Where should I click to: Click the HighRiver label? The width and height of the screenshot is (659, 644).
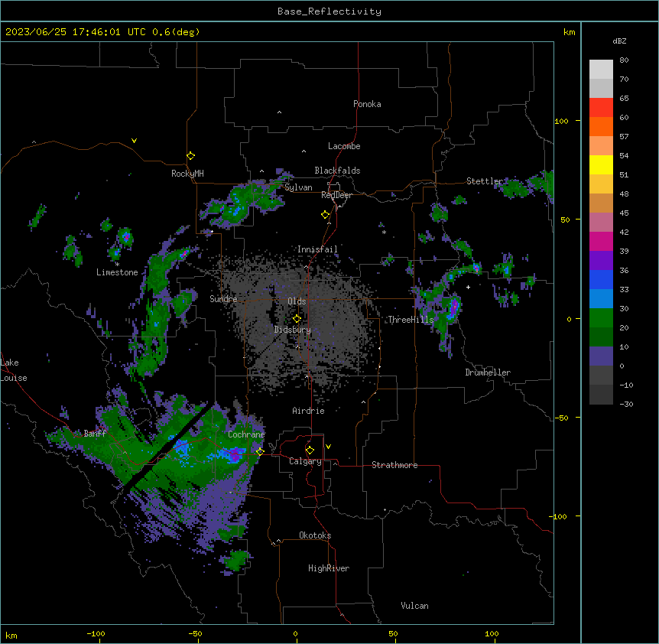click(x=329, y=568)
